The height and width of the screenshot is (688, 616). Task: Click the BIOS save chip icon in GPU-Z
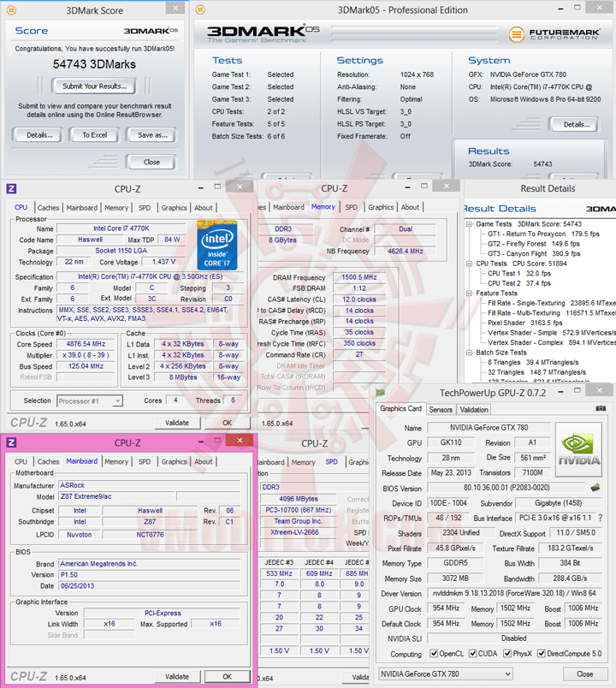tap(595, 488)
